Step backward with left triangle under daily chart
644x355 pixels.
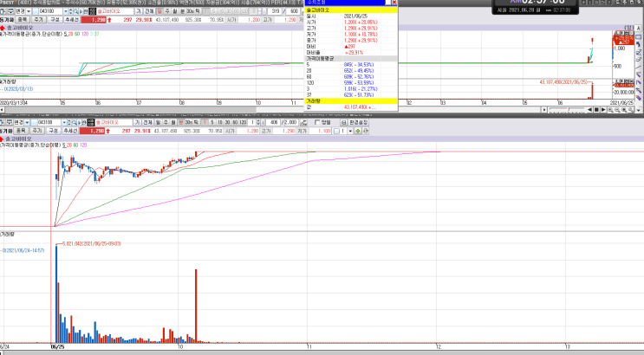click(x=589, y=110)
